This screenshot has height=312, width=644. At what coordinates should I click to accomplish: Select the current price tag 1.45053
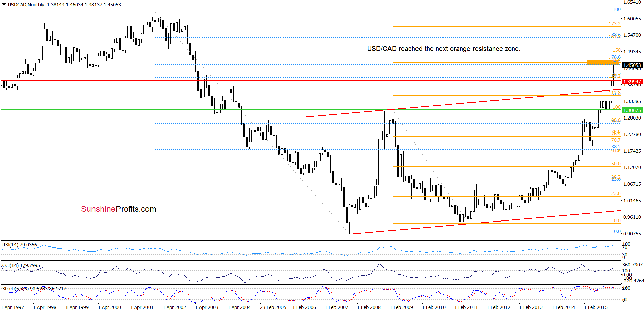(x=632, y=65)
